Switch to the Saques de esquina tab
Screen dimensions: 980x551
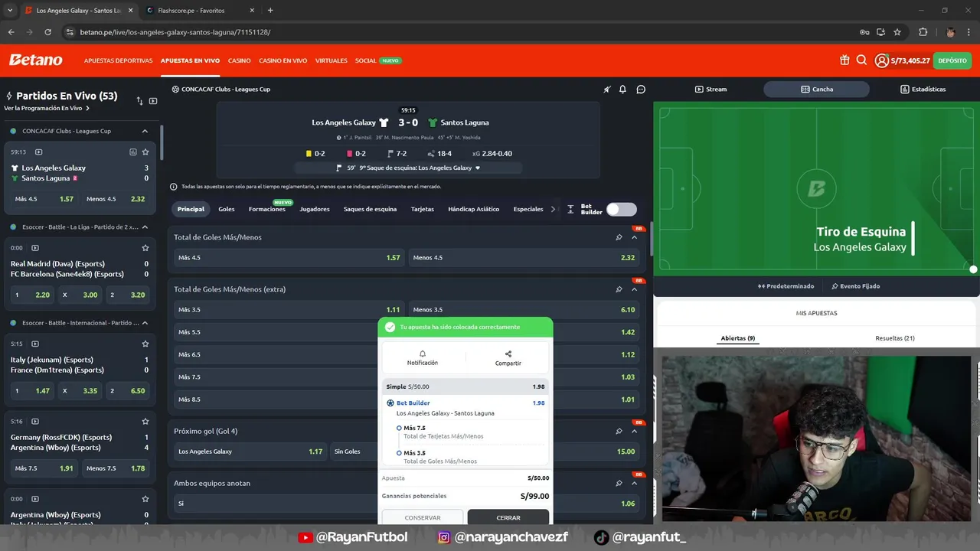[x=370, y=209]
